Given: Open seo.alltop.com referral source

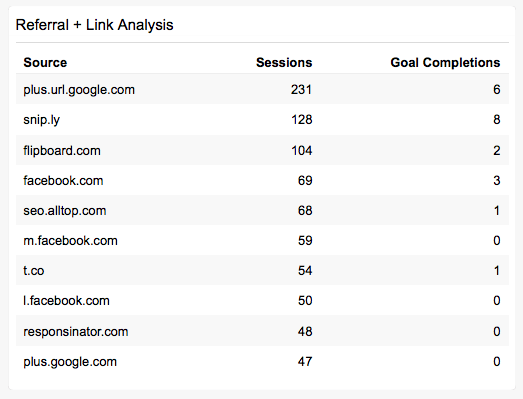Looking at the screenshot, I should pos(65,211).
